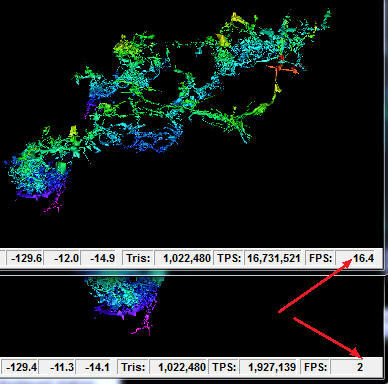Click the coordinate field showing -129.4

(21, 367)
